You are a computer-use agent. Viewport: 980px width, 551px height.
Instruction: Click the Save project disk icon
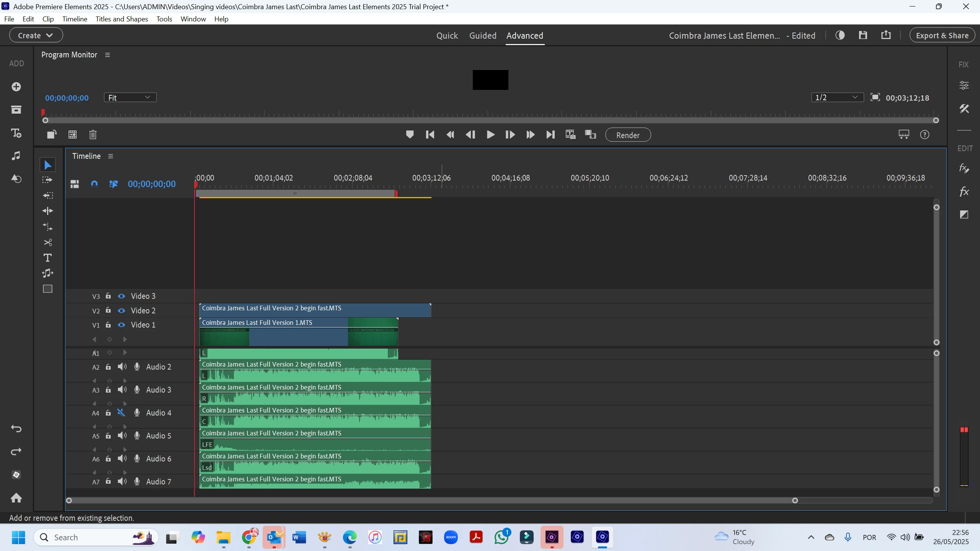(863, 35)
